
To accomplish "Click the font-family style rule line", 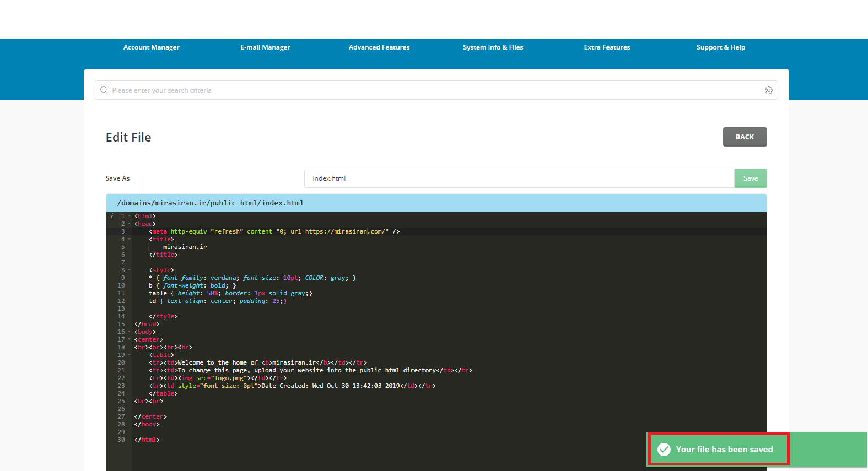I will 252,278.
